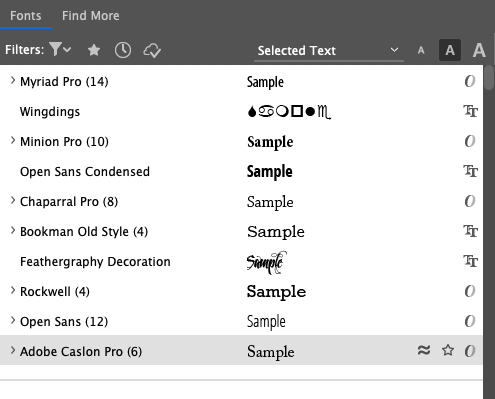The image size is (495, 399).
Task: Click the font list scrollbar thumb
Action: tap(489, 78)
